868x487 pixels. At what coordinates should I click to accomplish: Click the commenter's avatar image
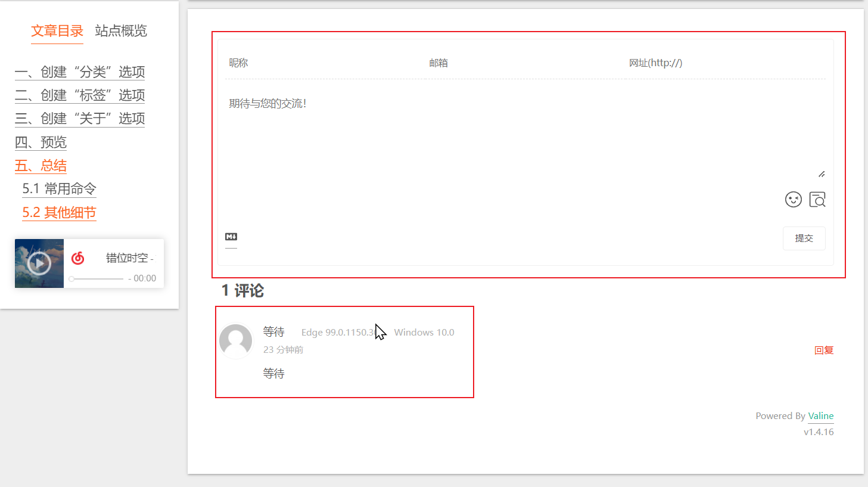236,340
